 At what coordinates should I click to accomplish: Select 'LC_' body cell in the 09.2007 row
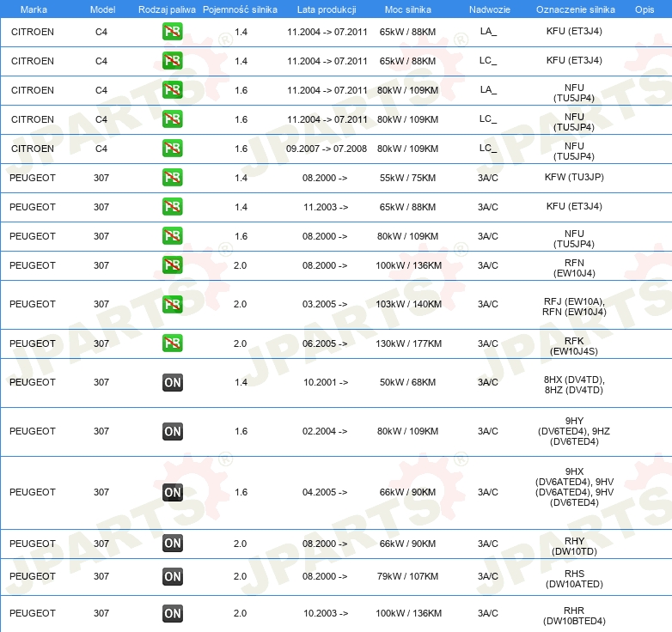tap(488, 149)
